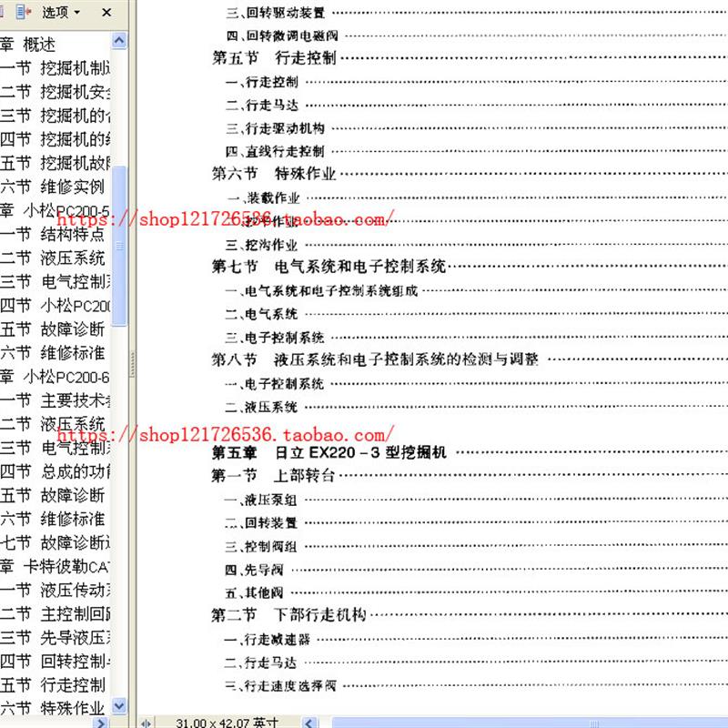
Task: Open the 选项 options dropdown menu
Action: pos(61,12)
